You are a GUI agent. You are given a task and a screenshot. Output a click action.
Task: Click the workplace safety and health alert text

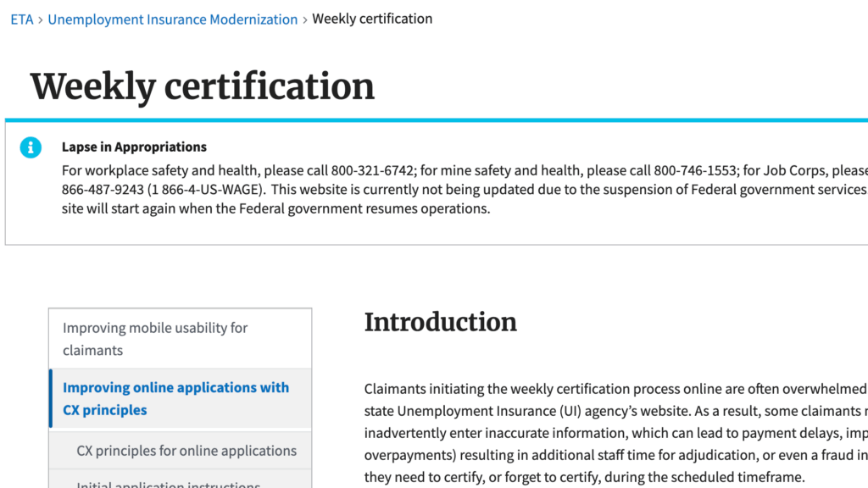[161, 170]
